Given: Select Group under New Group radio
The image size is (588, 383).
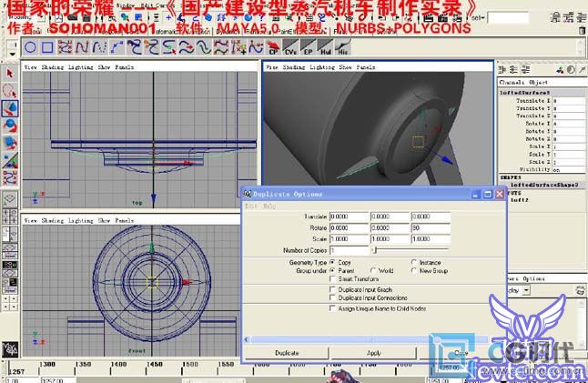Looking at the screenshot, I should [414, 270].
